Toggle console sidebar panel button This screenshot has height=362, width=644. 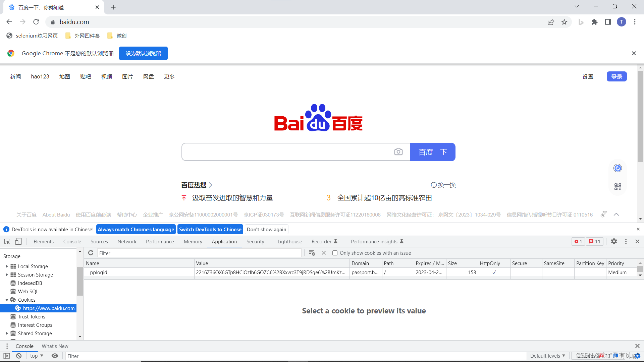(x=7, y=356)
